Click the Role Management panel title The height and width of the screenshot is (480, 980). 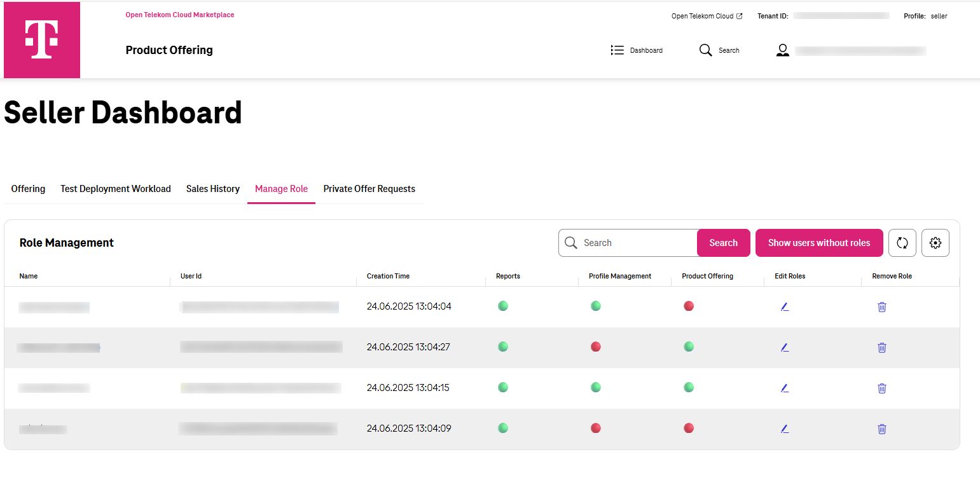(67, 243)
